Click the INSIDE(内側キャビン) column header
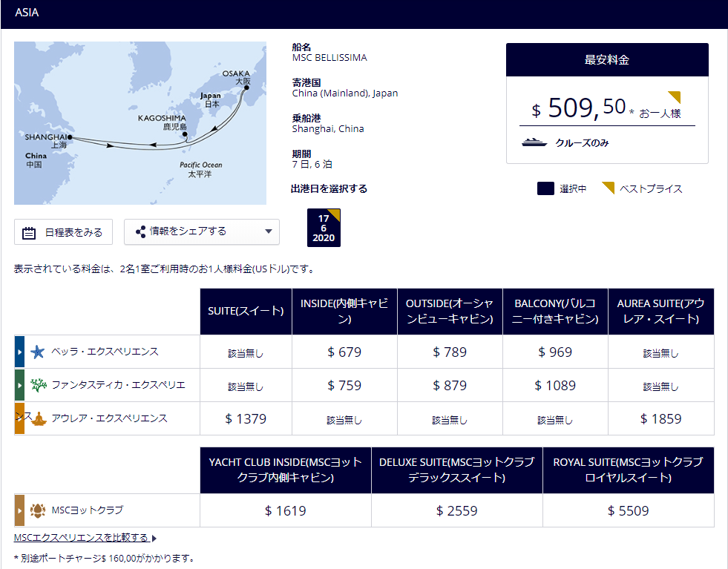Screen dimensions: 728x569 tap(344, 312)
